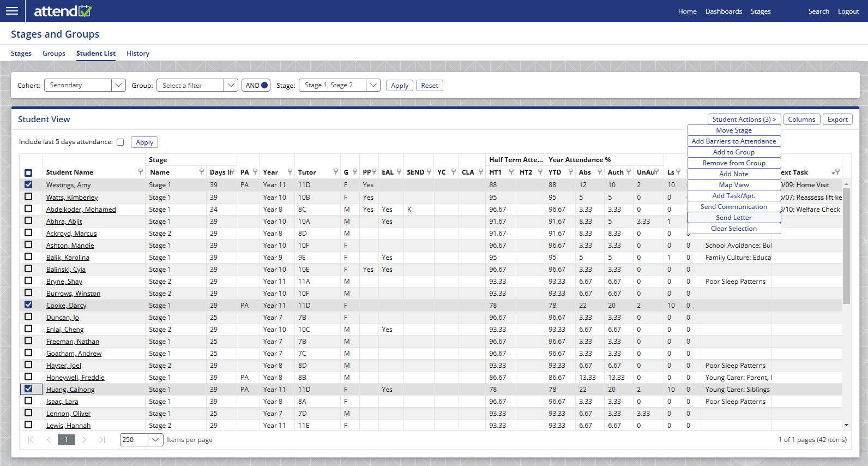868x466 pixels.
Task: Enable Include last 5 days attendance
Action: point(120,142)
